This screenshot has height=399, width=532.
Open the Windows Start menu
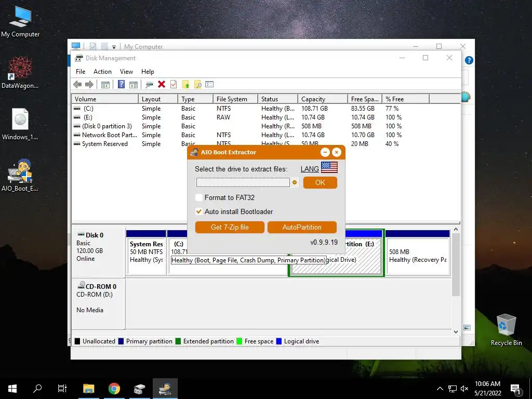(12, 389)
